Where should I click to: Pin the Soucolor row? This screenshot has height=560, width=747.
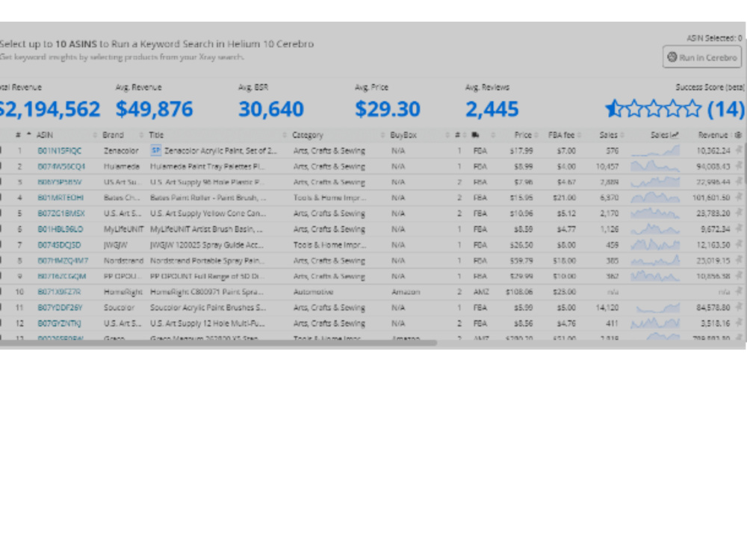pos(739,308)
